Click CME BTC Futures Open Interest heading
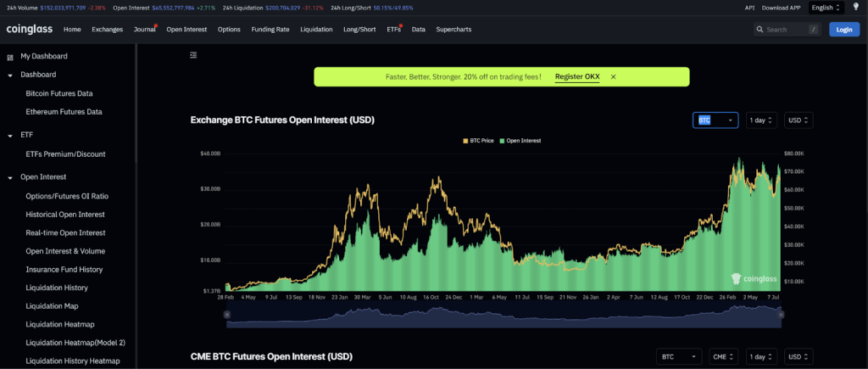The width and height of the screenshot is (868, 369). pos(271,356)
